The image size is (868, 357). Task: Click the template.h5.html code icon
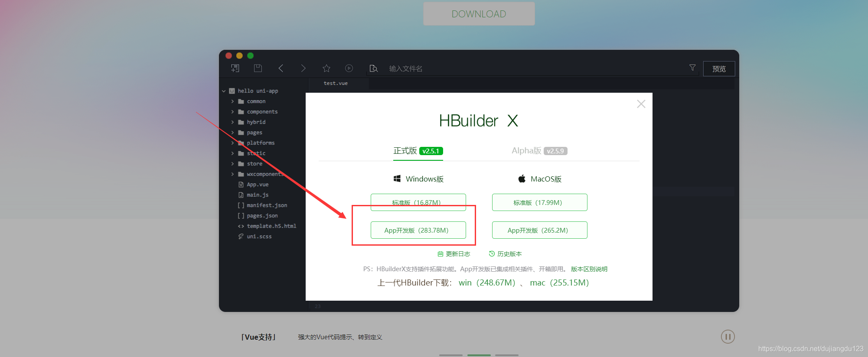click(241, 226)
